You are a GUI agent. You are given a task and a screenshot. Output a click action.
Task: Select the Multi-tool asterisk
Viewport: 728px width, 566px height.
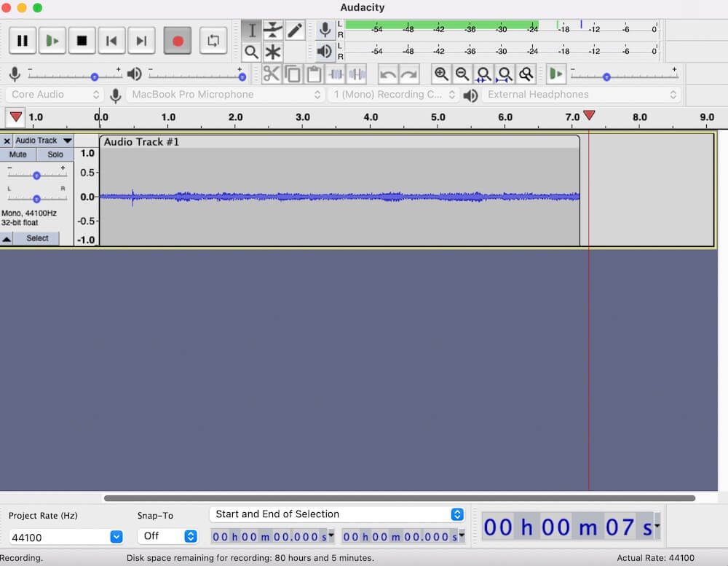click(273, 52)
